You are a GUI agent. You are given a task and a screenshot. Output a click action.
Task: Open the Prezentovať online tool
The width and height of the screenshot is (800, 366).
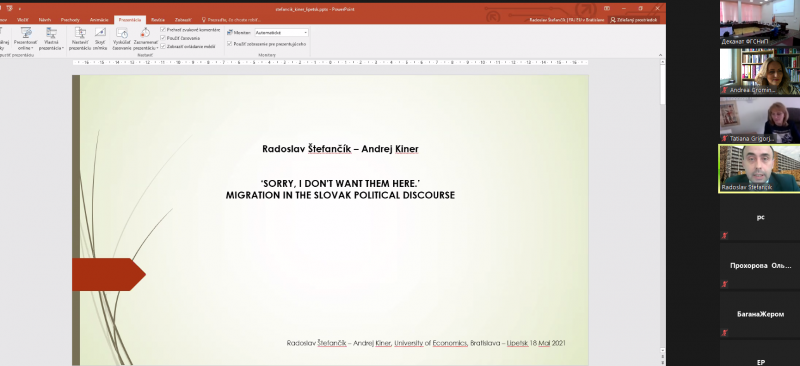click(26, 39)
